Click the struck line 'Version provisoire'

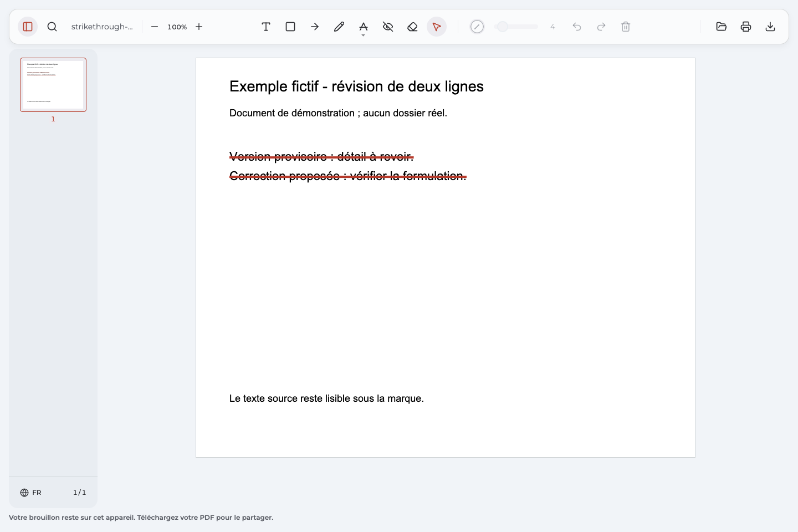pos(321,157)
